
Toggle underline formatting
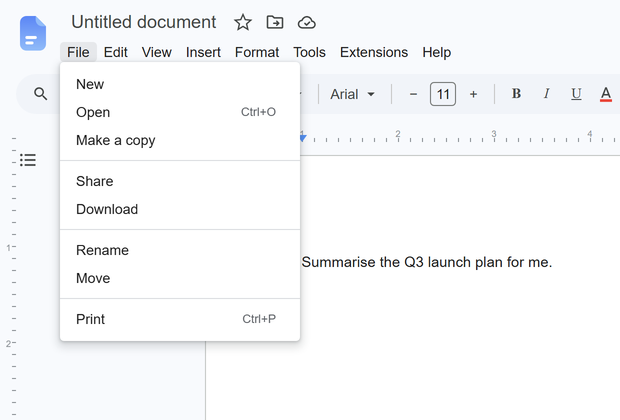coord(576,94)
